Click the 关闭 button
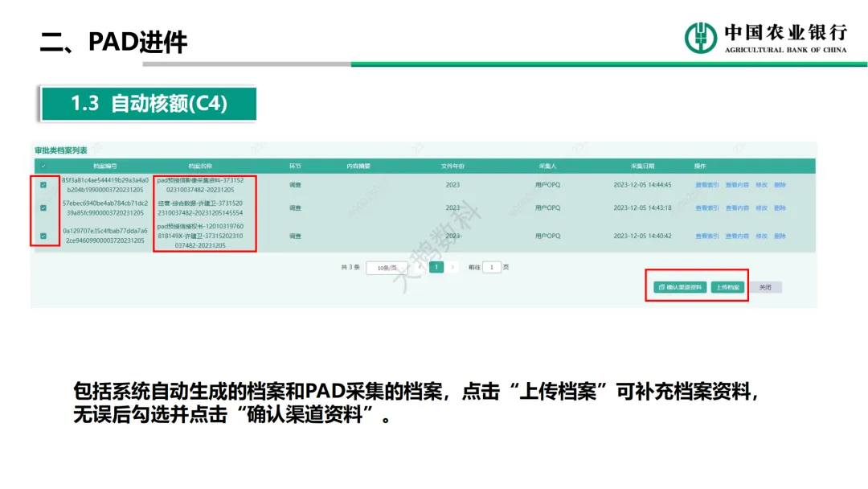This screenshot has height=489, width=868. pyautogui.click(x=765, y=287)
